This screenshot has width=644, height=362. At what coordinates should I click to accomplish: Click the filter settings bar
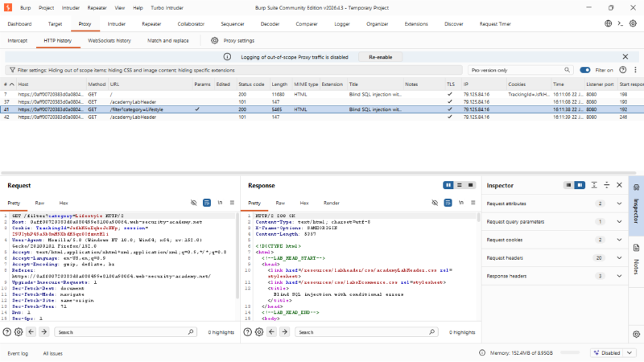(233, 70)
